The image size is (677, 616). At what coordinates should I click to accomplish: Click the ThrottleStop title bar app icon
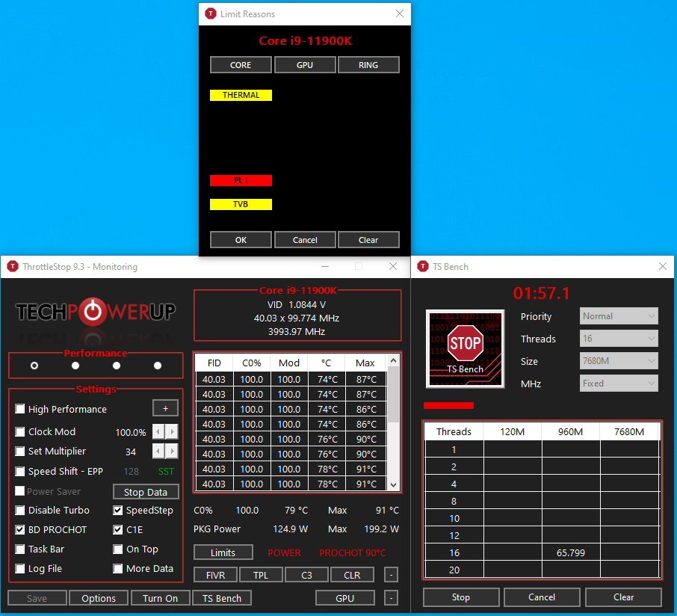[x=13, y=267]
